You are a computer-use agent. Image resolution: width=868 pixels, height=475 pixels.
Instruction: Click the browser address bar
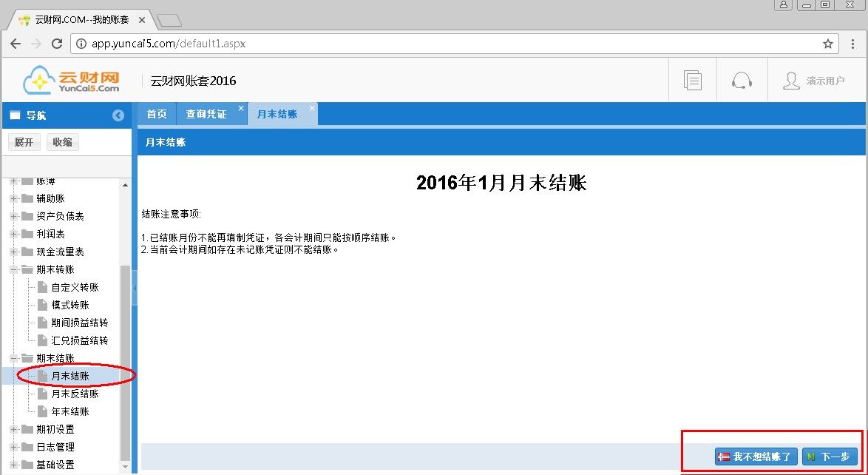pyautogui.click(x=444, y=44)
